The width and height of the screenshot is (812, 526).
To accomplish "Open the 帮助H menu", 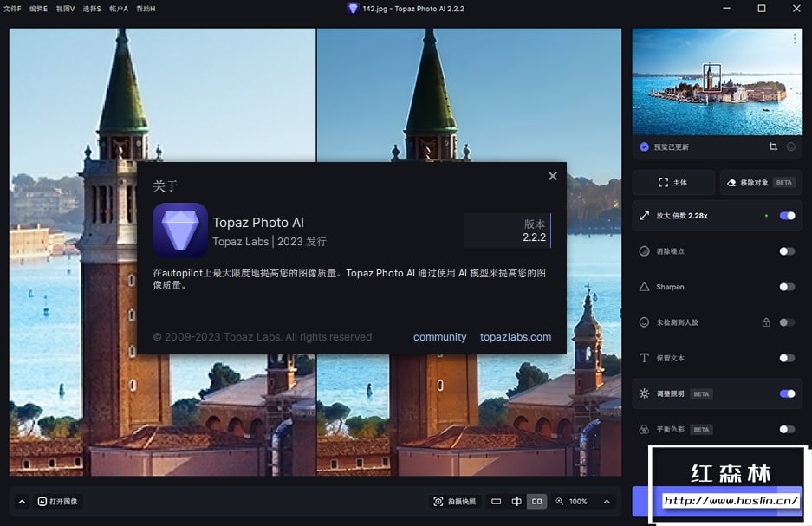I will tap(146, 9).
